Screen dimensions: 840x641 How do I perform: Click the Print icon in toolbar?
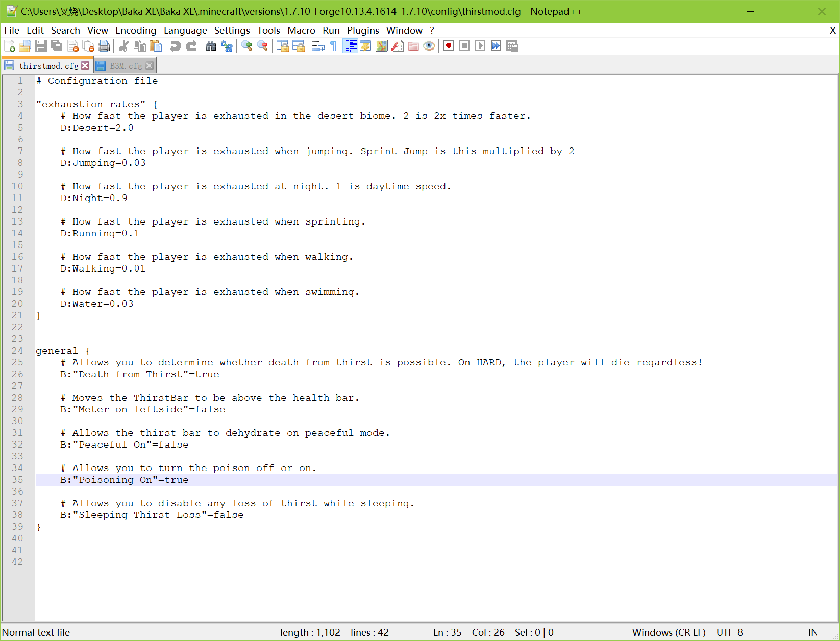(104, 46)
